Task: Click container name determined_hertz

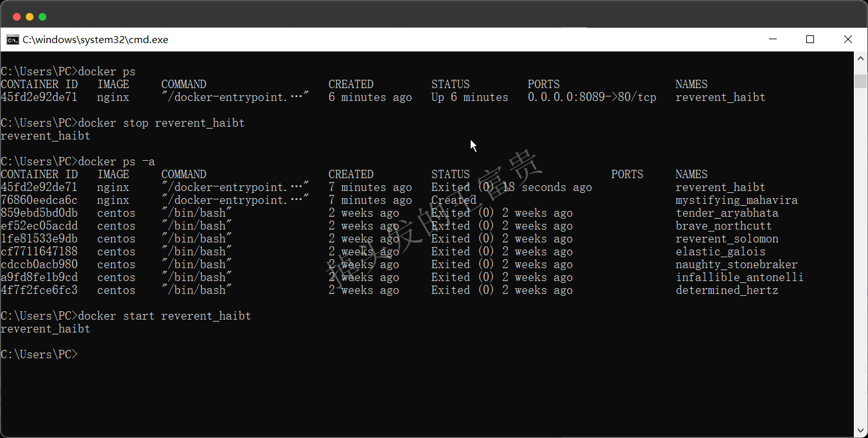Action: pyautogui.click(x=727, y=290)
